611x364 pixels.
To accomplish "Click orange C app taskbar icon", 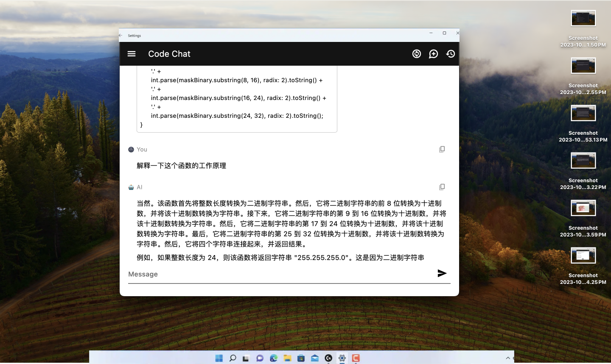I will pos(356,358).
